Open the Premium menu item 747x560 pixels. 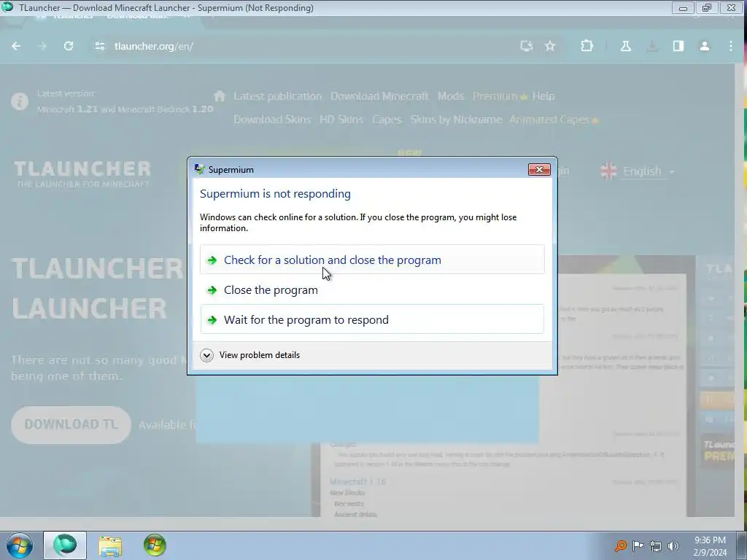[500, 96]
